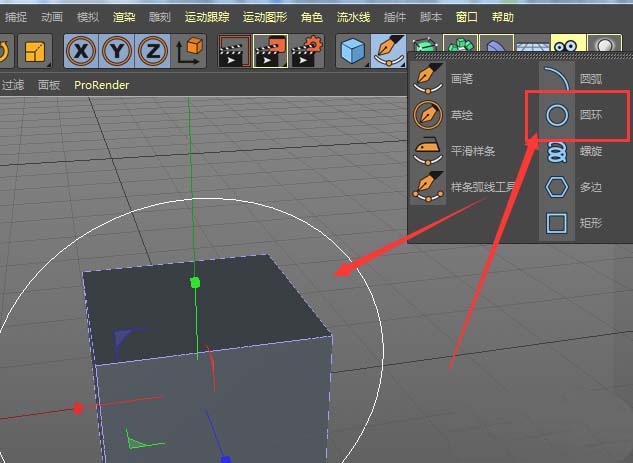The width and height of the screenshot is (633, 463).
Task: Open the ProRender viewport menu
Action: point(102,85)
